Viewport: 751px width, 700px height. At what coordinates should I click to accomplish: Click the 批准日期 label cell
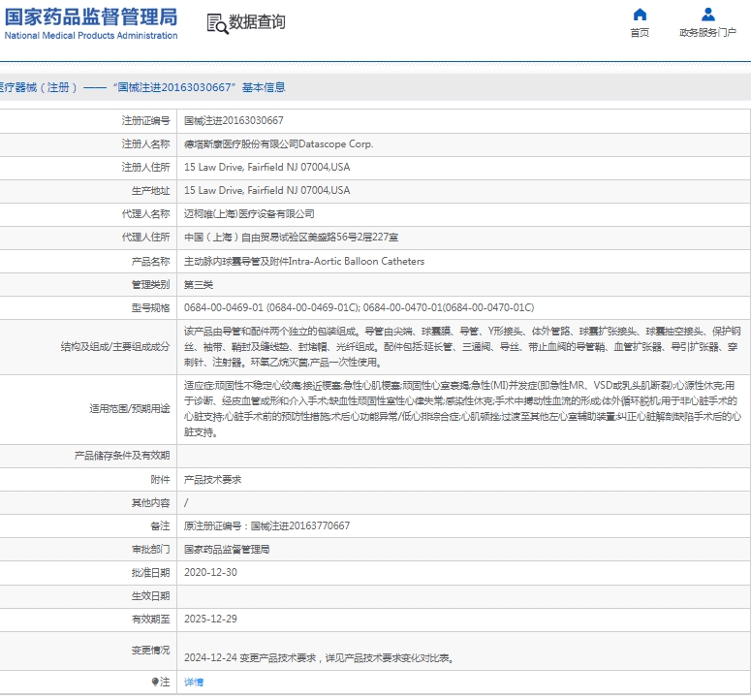(x=150, y=573)
